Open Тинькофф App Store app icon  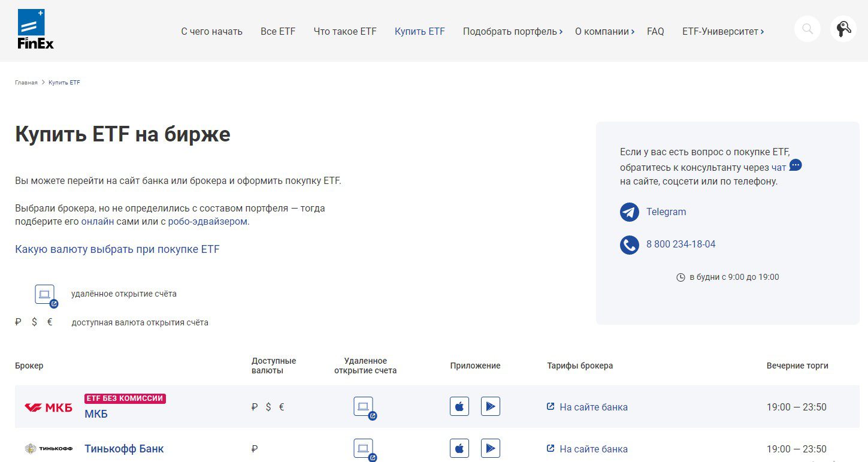click(459, 448)
